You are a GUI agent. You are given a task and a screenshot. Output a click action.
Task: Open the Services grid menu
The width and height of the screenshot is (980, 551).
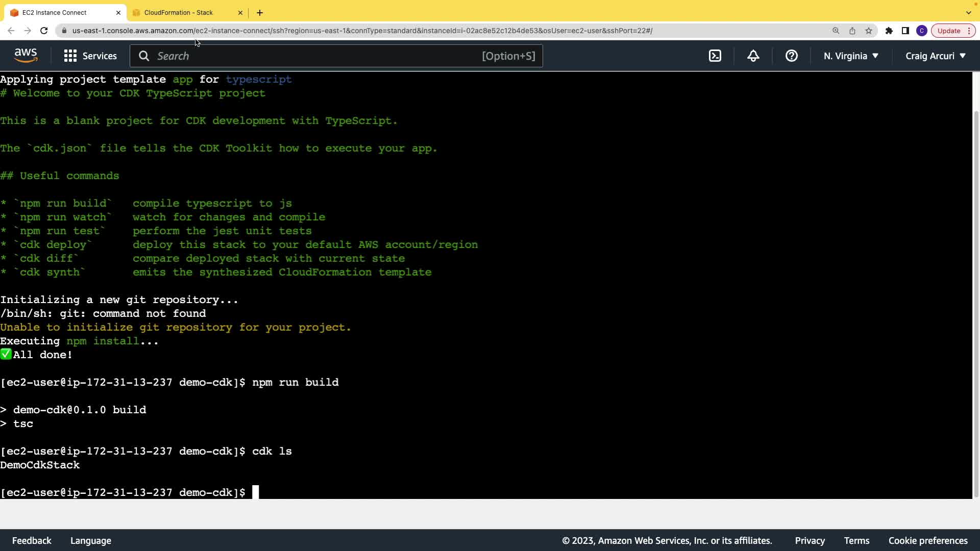tap(90, 56)
